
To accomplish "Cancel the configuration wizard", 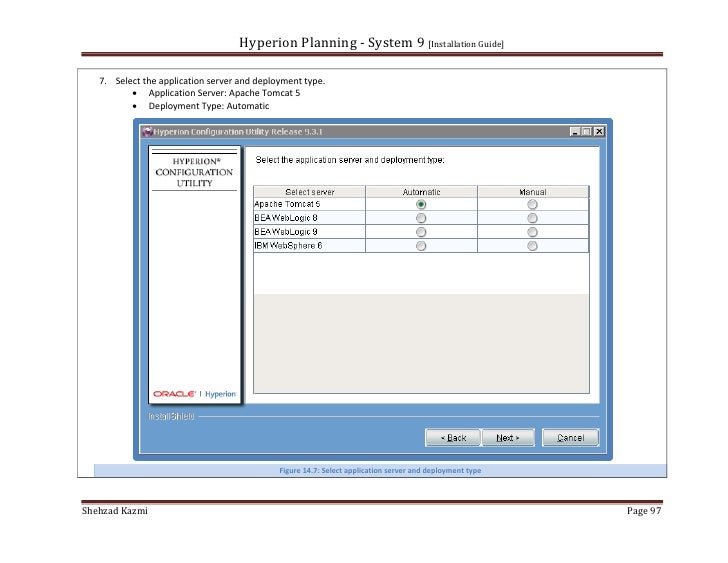I will [x=571, y=438].
